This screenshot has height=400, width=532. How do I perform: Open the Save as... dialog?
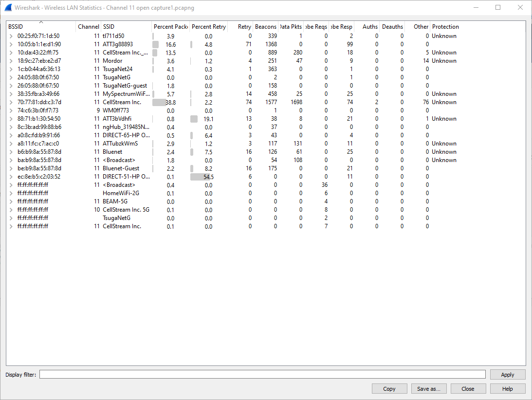click(x=429, y=389)
